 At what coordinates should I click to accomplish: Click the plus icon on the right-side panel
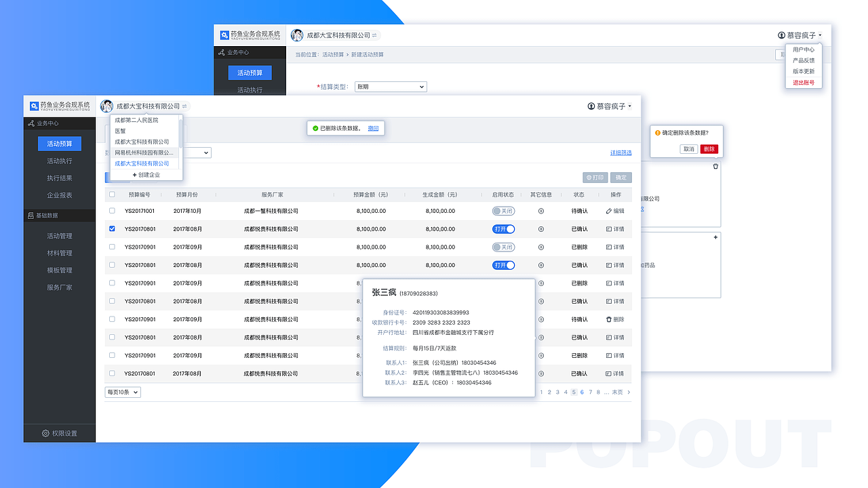[x=715, y=238]
